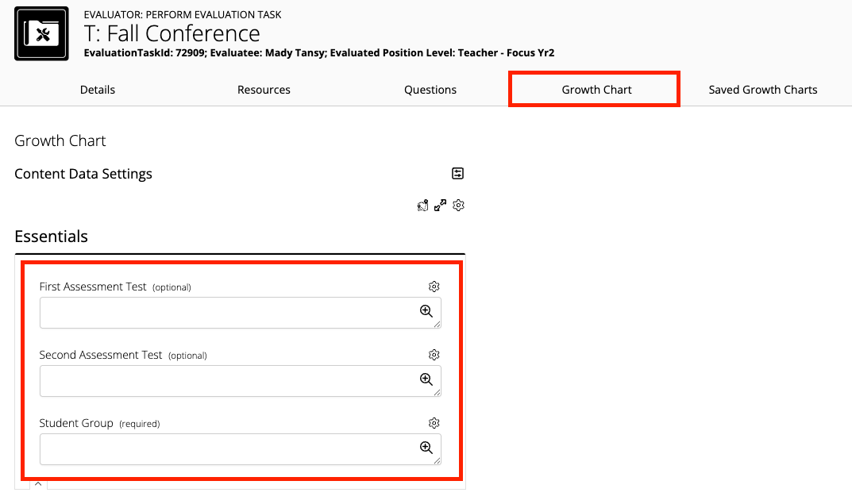Switch to the Details tab
The width and height of the screenshot is (852, 504).
pos(97,90)
